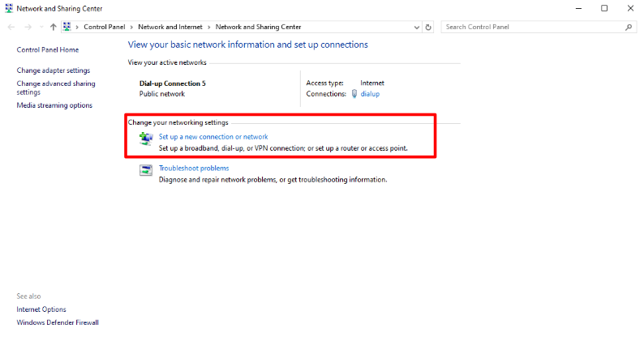Open Control Panel Home
Screen dimensions: 644x337
pyautogui.click(x=48, y=49)
